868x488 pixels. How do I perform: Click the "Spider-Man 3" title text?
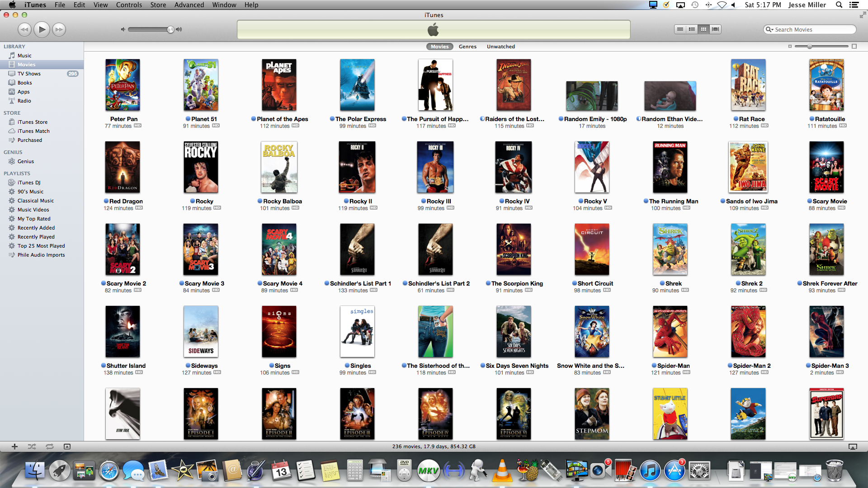830,366
